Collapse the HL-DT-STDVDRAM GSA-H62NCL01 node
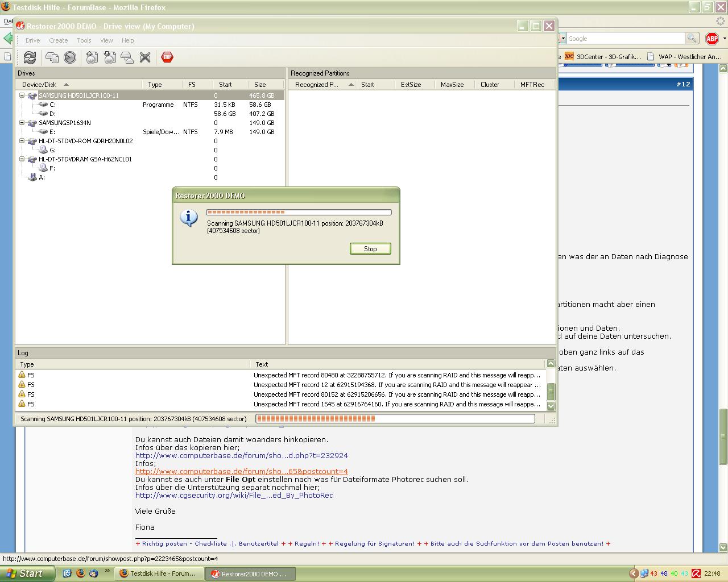Screen dimensions: 728x582 (22, 159)
